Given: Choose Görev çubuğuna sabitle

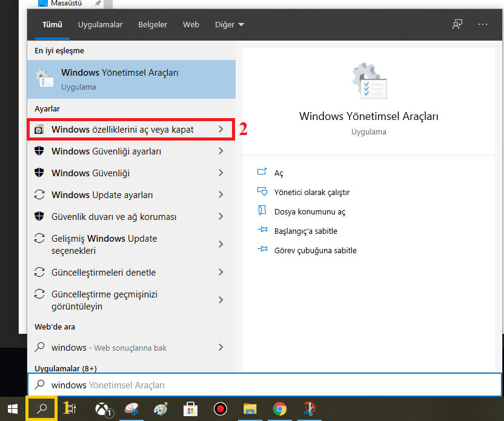Looking at the screenshot, I should pyautogui.click(x=316, y=250).
